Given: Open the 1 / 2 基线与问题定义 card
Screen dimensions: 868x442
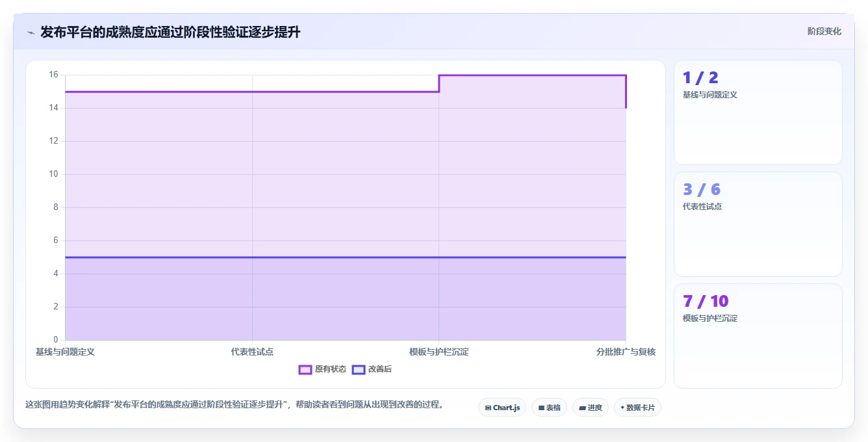Looking at the screenshot, I should click(x=758, y=112).
